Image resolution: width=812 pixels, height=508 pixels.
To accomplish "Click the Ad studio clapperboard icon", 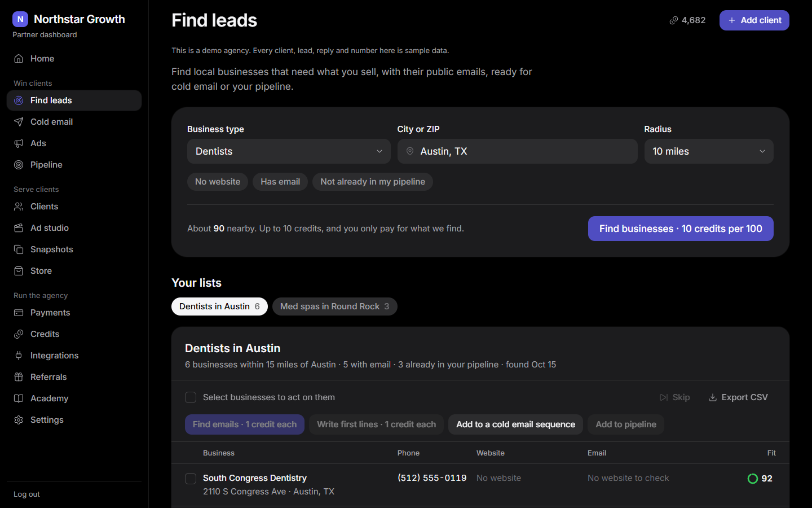I will 19,228.
